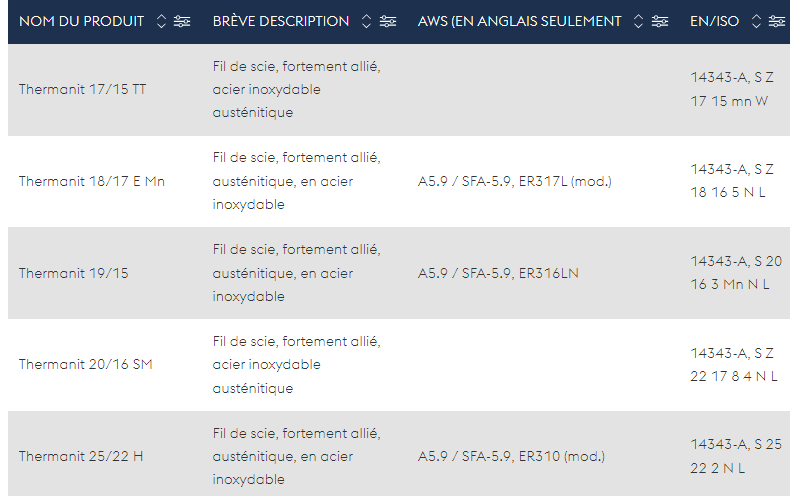
Task: Open product Thermanit 20/16 SM
Action: point(86,364)
